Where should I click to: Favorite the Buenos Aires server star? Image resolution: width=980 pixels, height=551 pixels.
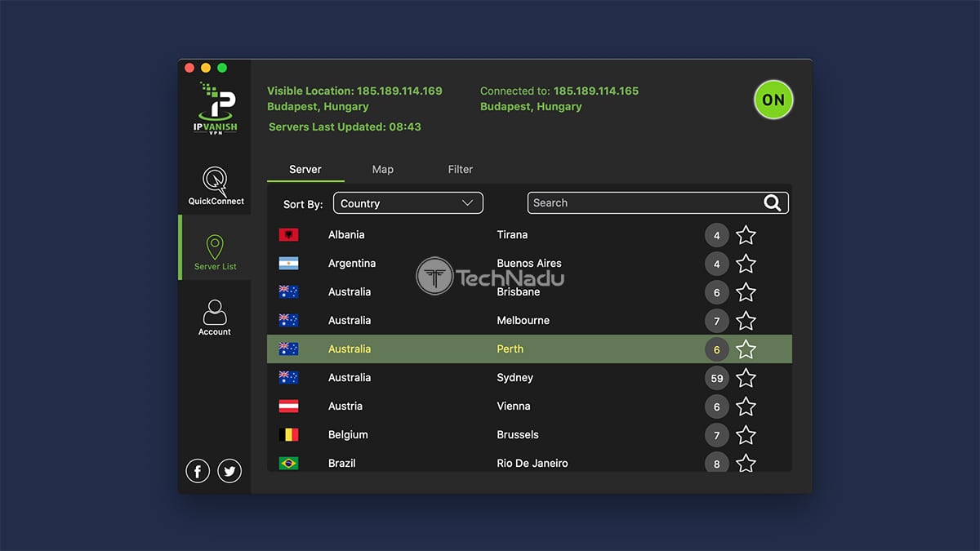tap(746, 264)
